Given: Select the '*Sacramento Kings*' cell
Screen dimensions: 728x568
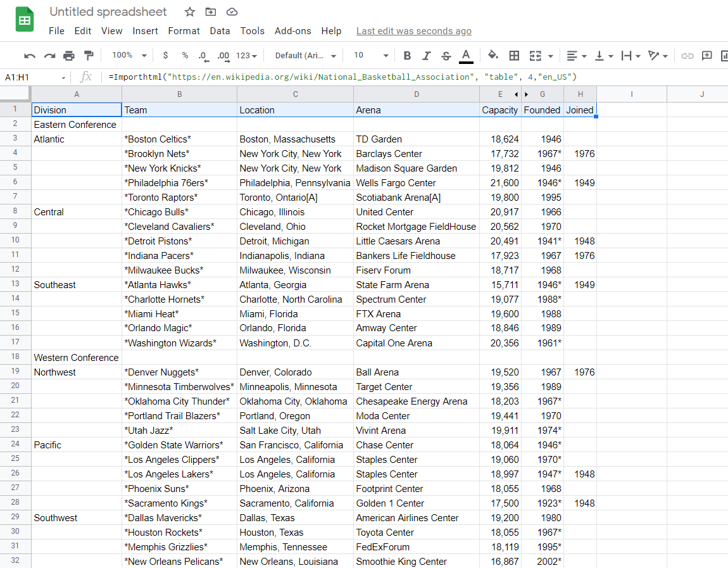Looking at the screenshot, I should click(180, 503).
